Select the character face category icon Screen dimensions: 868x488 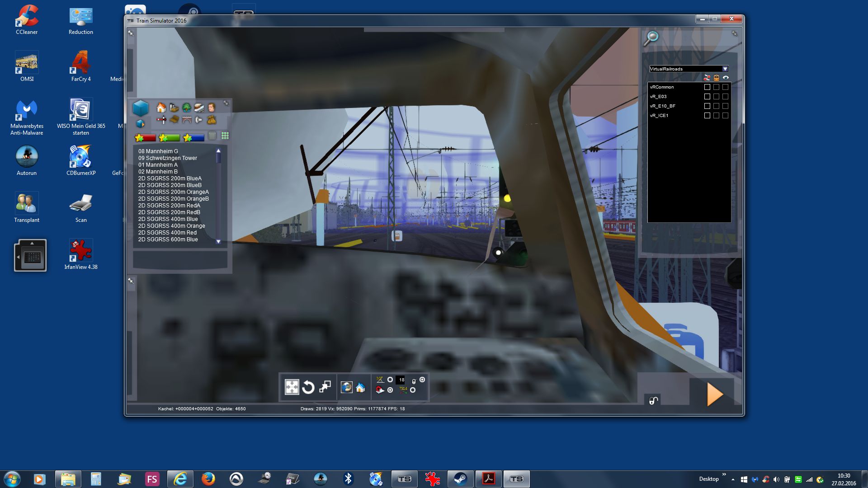[x=211, y=108]
